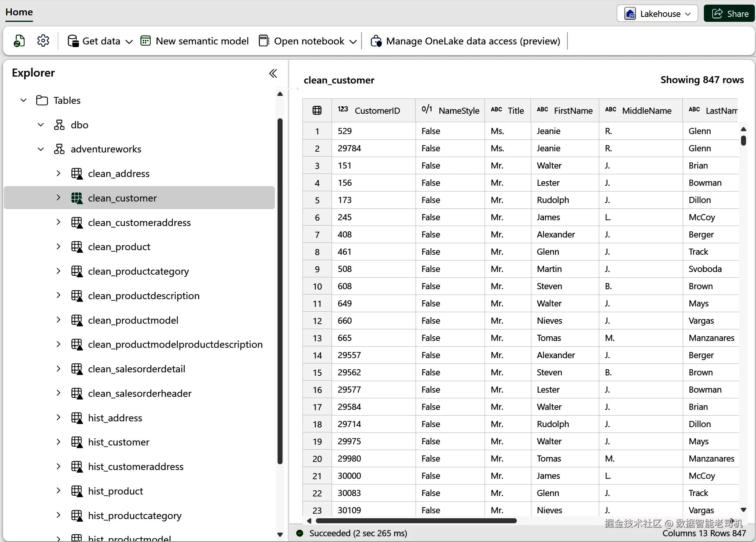Click the refresh lakehouse icon in toolbar
The image size is (756, 542).
[x=19, y=41]
